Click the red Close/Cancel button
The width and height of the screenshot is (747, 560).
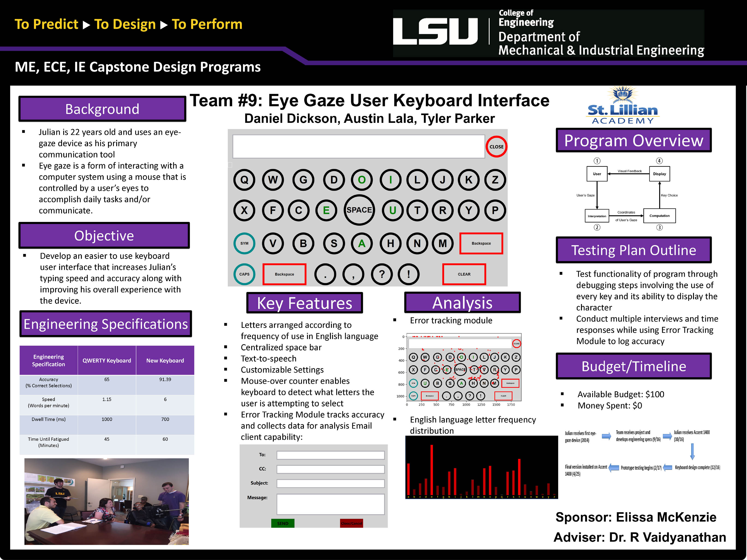(x=352, y=523)
